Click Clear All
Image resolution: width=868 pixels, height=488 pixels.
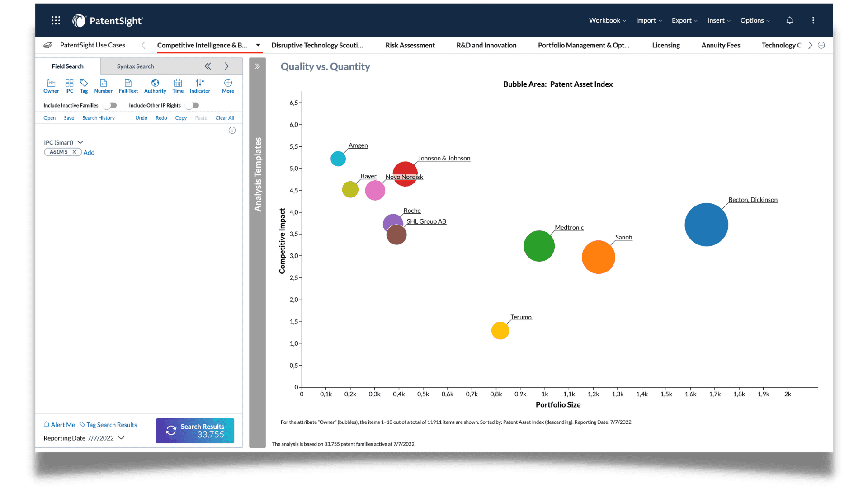coord(225,118)
